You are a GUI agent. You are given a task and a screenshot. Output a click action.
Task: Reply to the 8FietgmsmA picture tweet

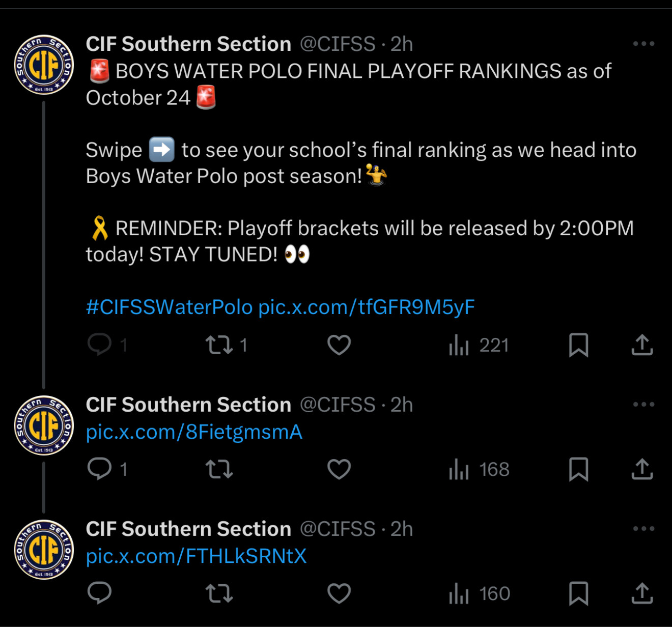coord(100,469)
